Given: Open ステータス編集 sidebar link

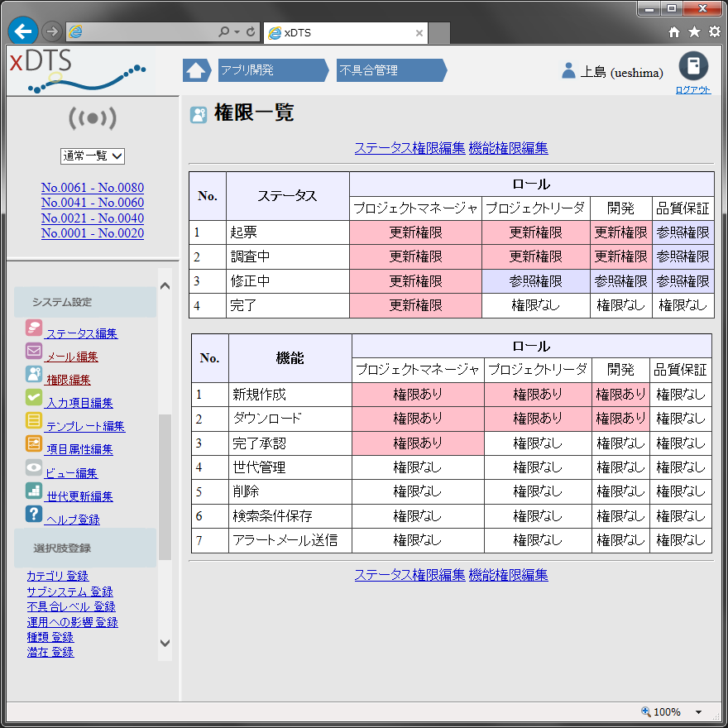Looking at the screenshot, I should point(82,334).
